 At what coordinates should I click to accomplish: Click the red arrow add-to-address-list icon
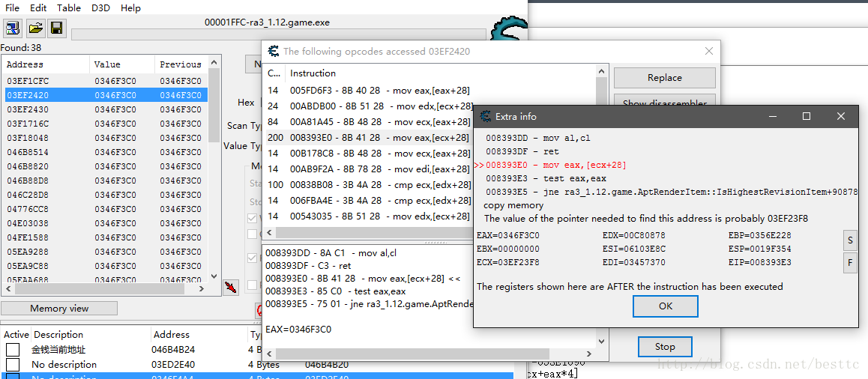pyautogui.click(x=231, y=287)
